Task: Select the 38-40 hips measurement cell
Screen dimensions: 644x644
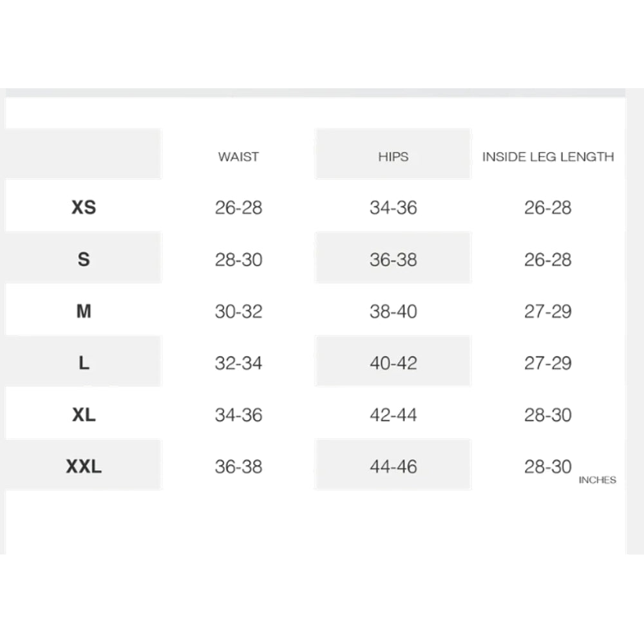Action: 393,312
